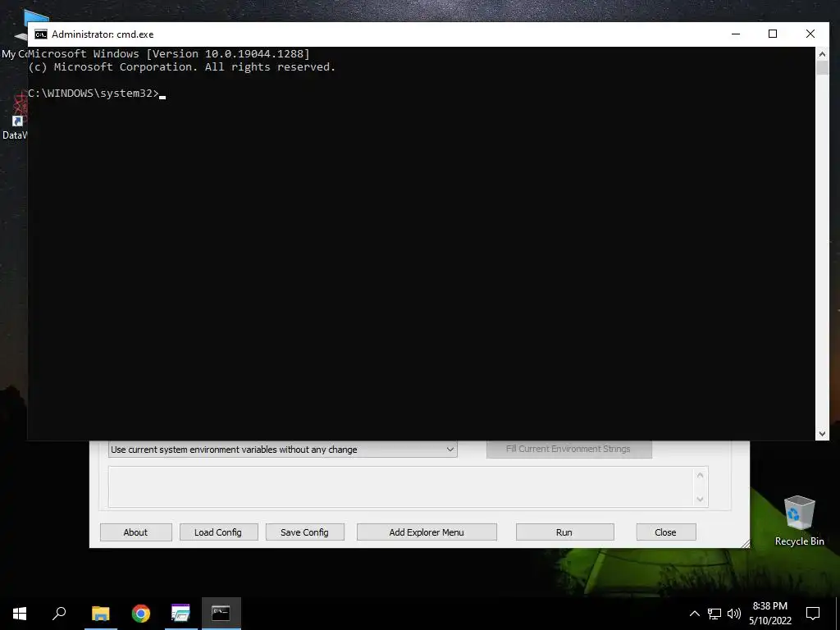Maximize the cmd.exe window
This screenshot has height=630, width=840.
(773, 34)
